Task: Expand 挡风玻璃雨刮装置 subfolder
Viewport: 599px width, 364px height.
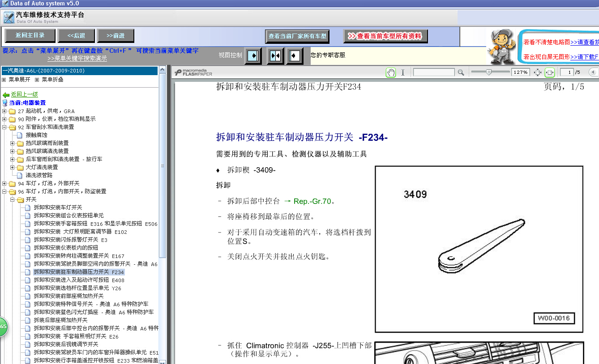Action: pyautogui.click(x=13, y=144)
